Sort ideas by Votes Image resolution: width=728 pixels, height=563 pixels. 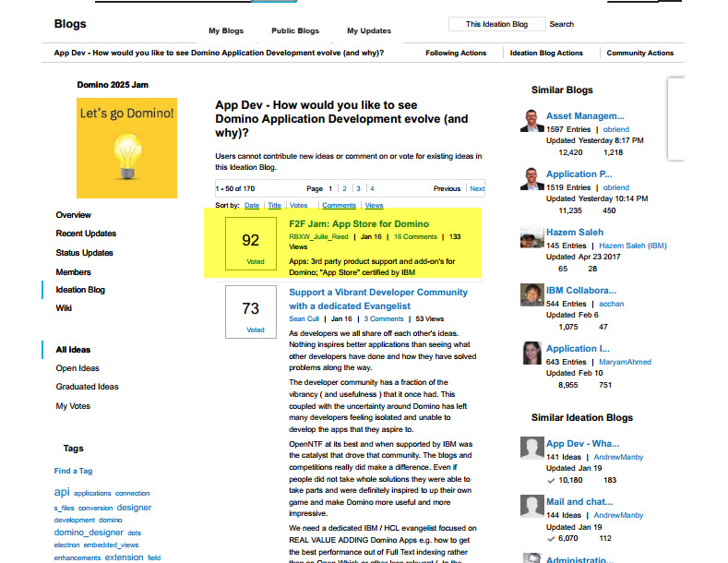point(299,205)
